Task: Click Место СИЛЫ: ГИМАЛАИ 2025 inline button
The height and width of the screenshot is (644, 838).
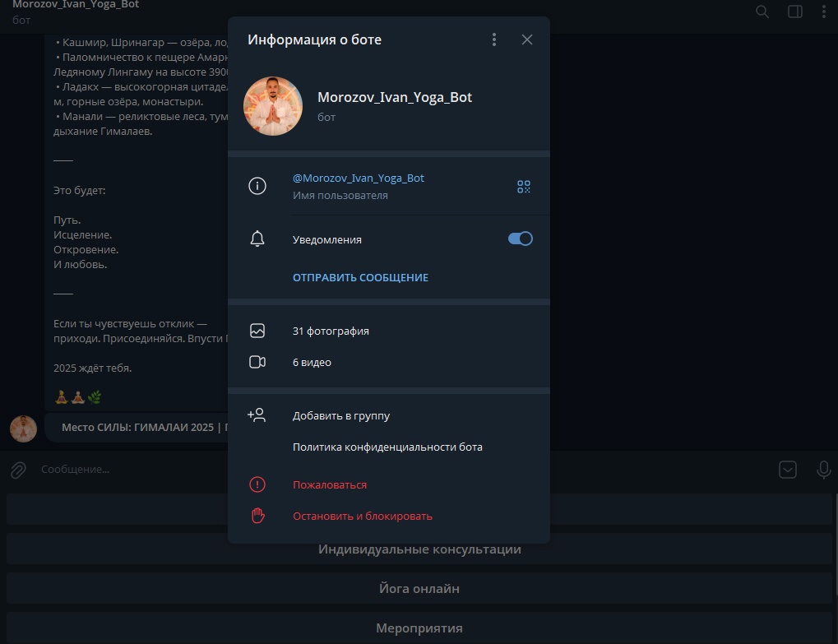Action: [138, 427]
